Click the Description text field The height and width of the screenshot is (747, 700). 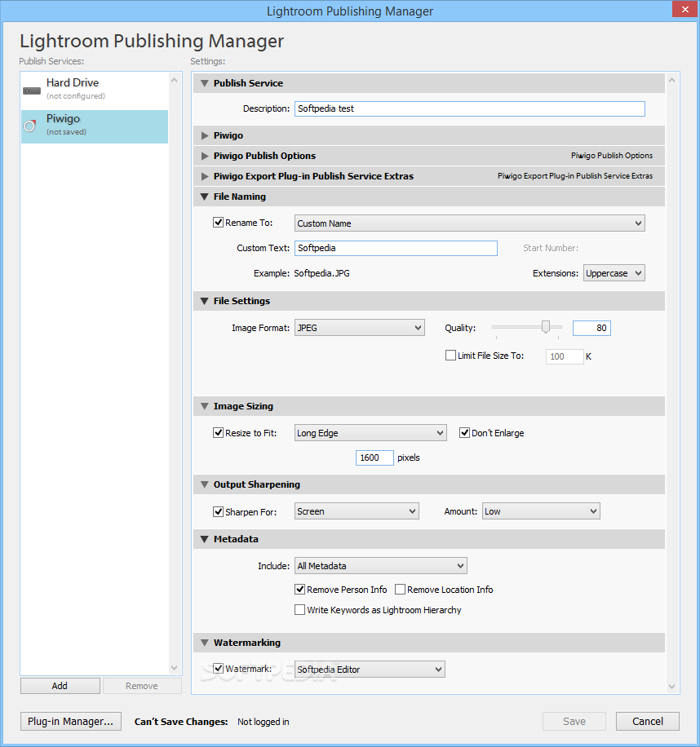click(469, 108)
